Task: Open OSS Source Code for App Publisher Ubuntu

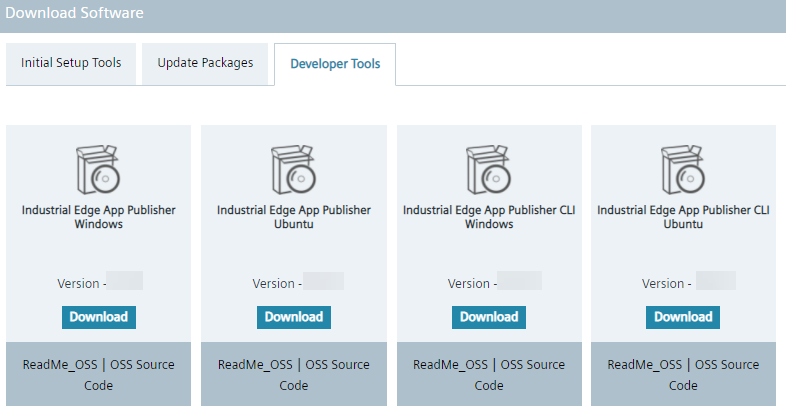Action: (335, 365)
